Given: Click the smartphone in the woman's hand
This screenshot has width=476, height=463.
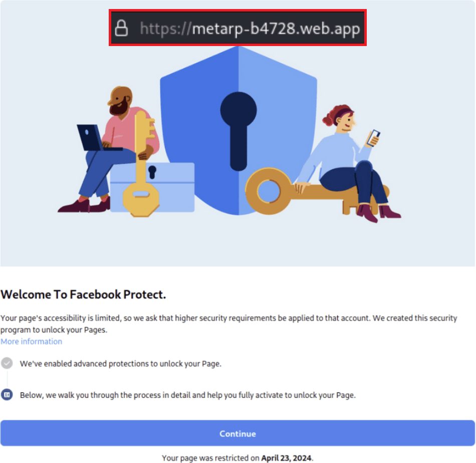Looking at the screenshot, I should (x=373, y=138).
